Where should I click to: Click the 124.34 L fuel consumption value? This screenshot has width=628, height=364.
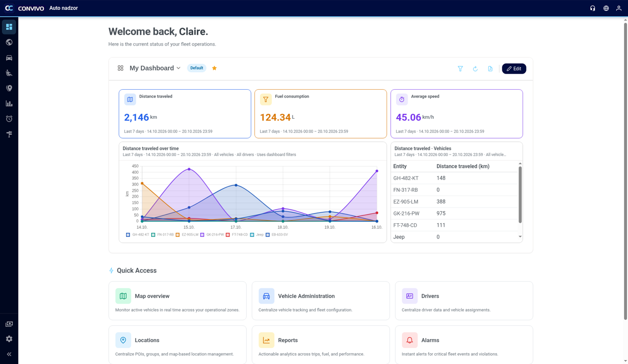[x=277, y=117]
